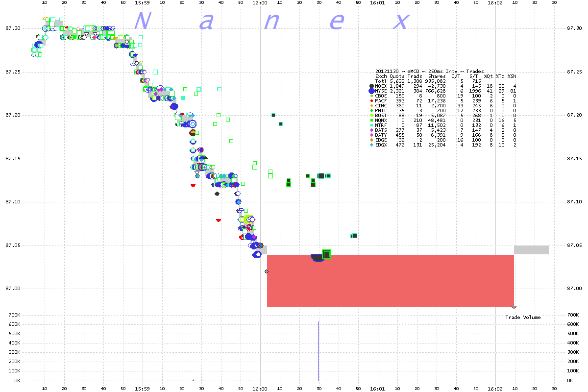Viewport: 588px width, 392px height.
Task: Click the 'NYSE' exchange name
Action: point(381,91)
